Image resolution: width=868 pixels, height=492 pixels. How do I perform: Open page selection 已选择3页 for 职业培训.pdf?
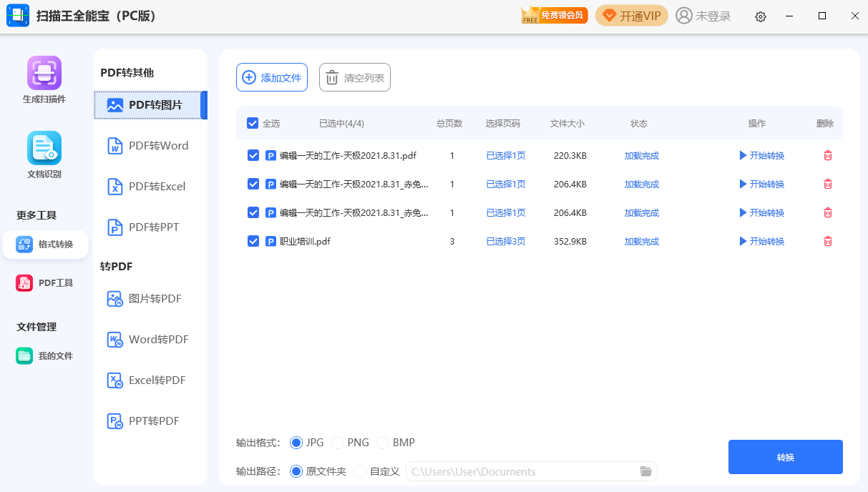point(505,241)
